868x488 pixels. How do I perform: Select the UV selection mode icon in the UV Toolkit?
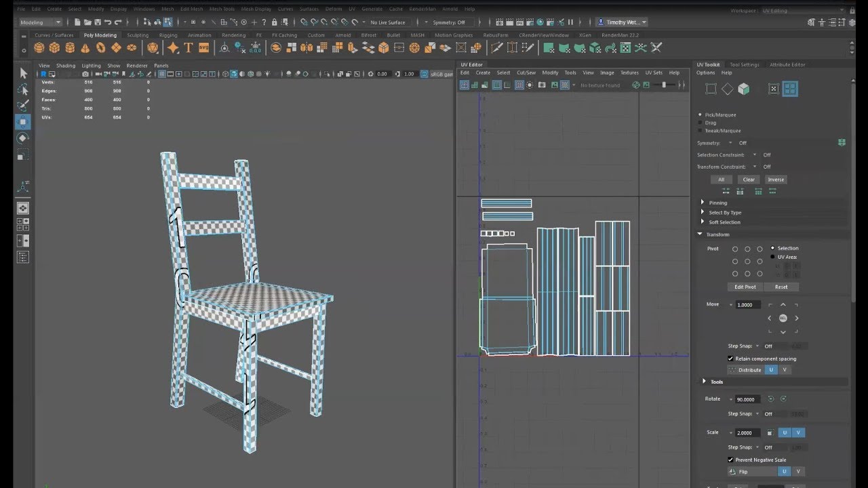tap(774, 89)
